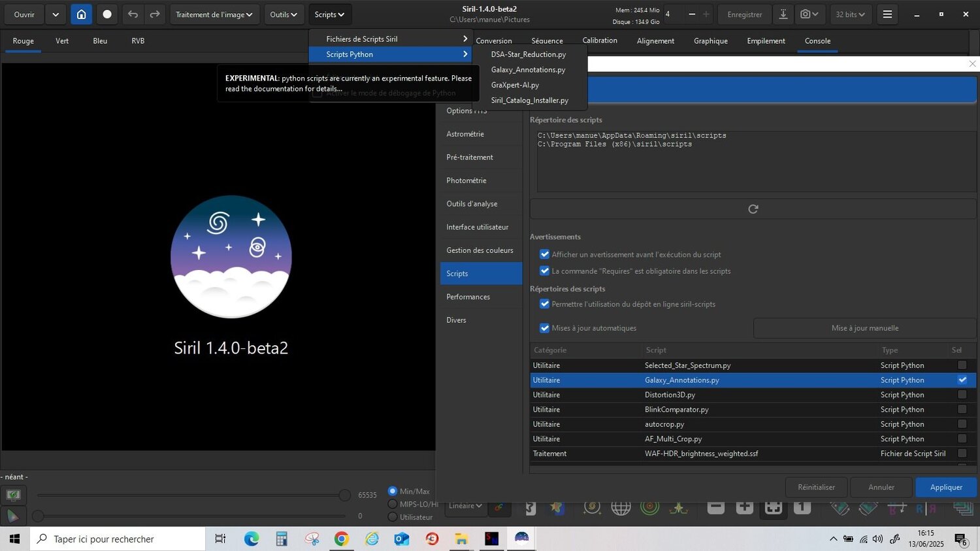Check the BlinkComparator.py script box

pos(962,409)
